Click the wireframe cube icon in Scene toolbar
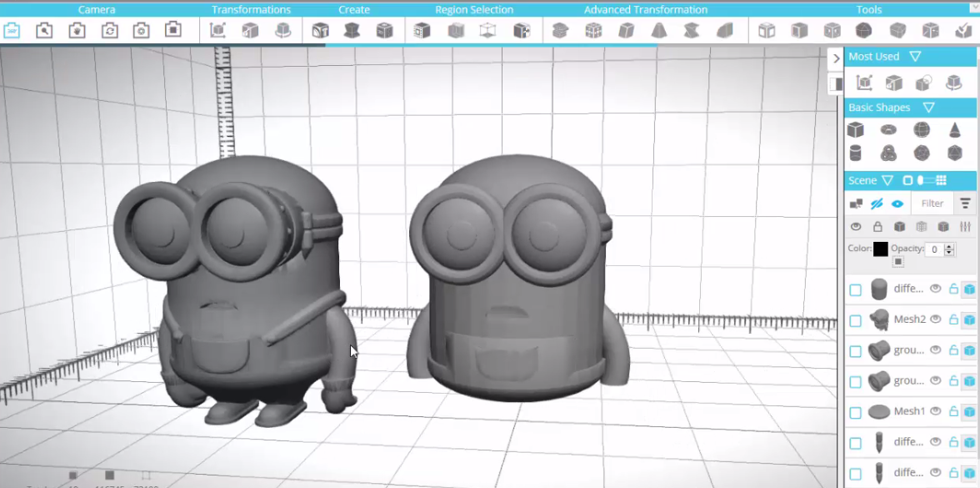980x488 pixels. [922, 227]
